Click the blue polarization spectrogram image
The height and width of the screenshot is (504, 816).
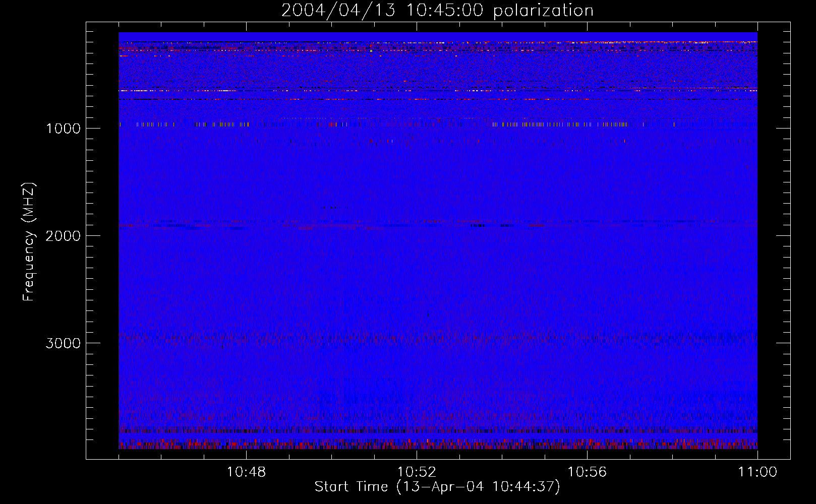[438, 240]
